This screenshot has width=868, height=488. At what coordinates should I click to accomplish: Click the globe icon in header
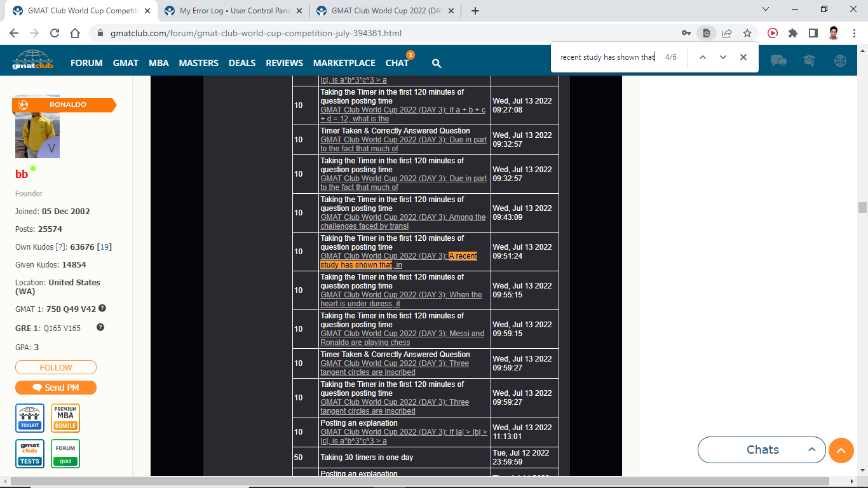840,61
